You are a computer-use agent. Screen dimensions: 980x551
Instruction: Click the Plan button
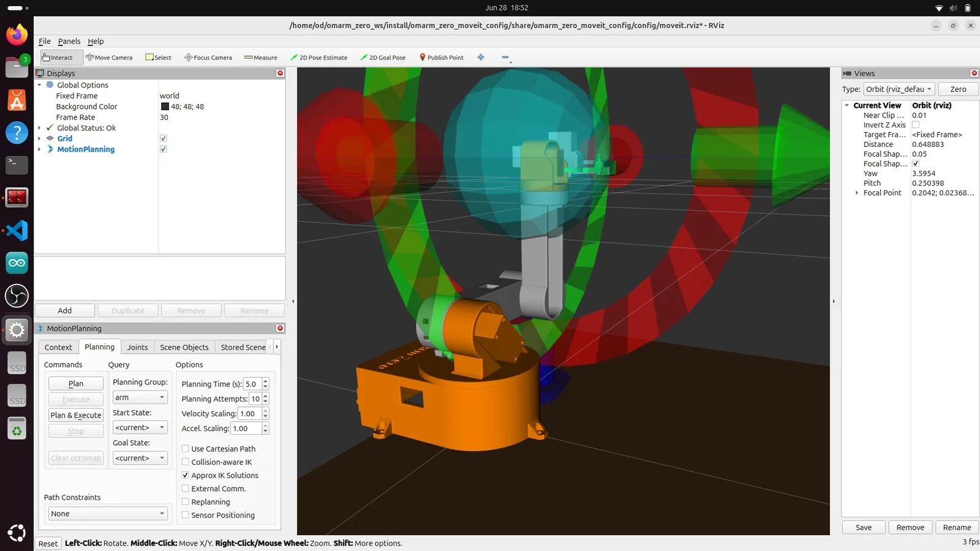(76, 384)
